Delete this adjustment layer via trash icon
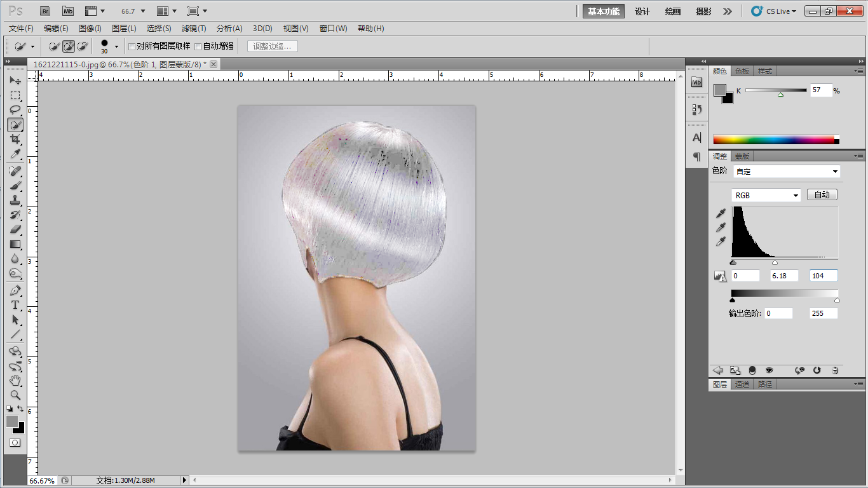 pos(835,370)
